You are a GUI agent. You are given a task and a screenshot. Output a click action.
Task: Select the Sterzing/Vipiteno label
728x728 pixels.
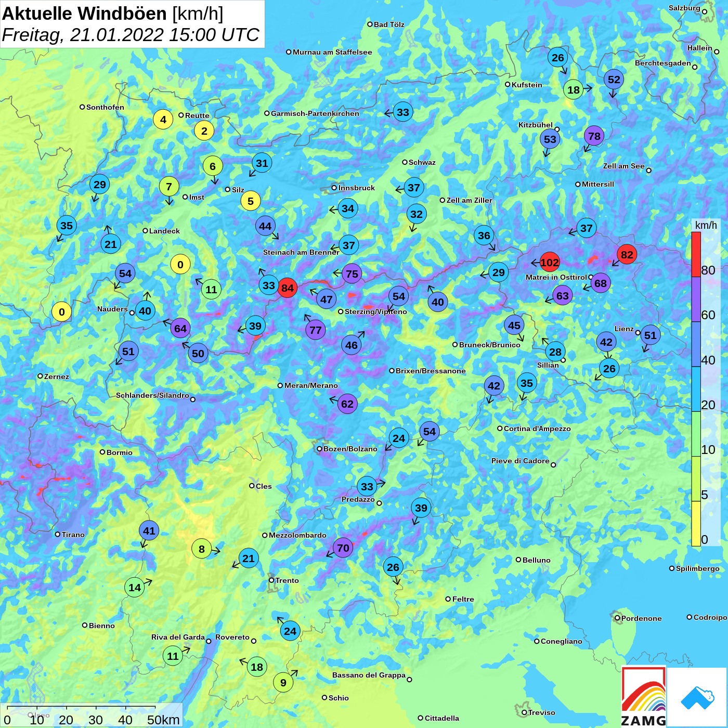(x=376, y=311)
